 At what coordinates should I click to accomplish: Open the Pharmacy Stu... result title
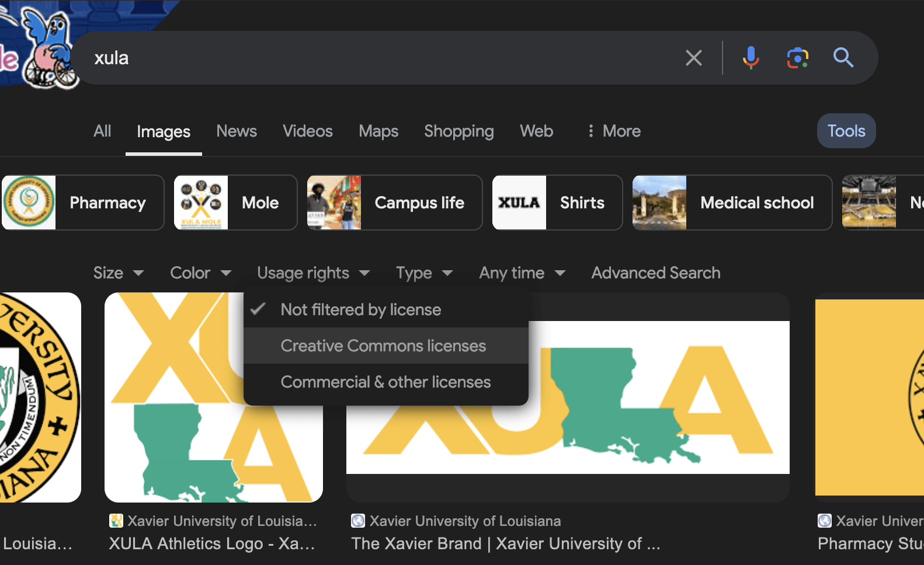(870, 543)
